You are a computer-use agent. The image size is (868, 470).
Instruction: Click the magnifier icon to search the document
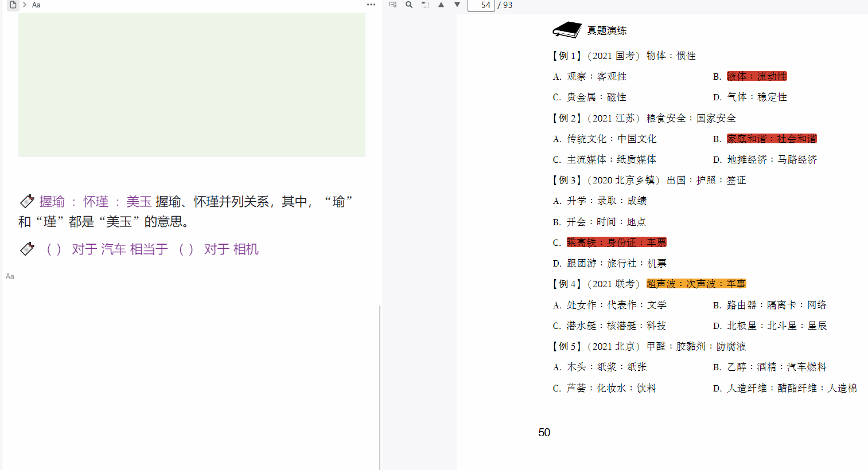click(x=408, y=5)
